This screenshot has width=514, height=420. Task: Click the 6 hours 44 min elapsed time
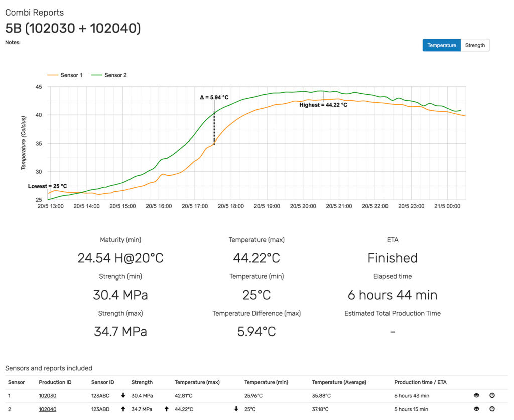pyautogui.click(x=393, y=295)
